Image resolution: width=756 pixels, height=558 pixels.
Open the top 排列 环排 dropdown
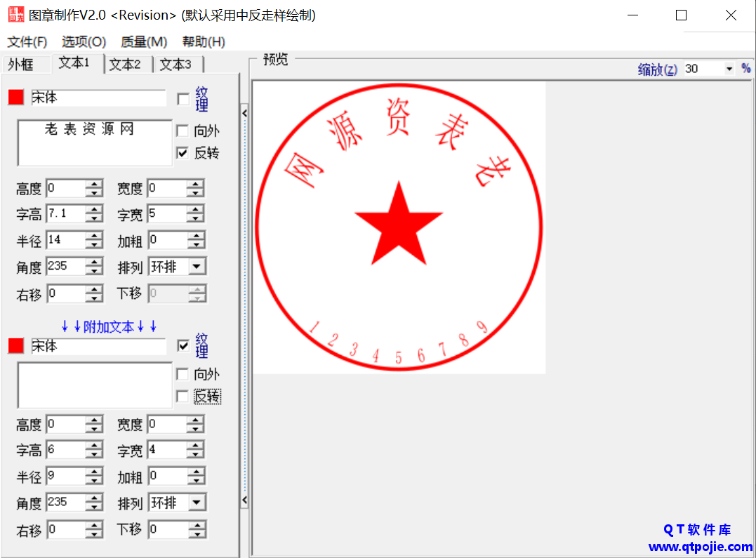197,266
